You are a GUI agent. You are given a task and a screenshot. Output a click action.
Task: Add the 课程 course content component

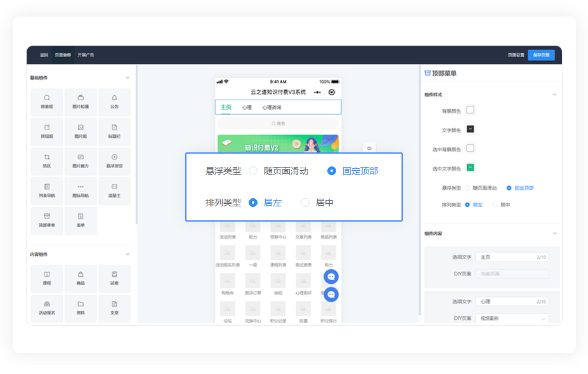pyautogui.click(x=47, y=279)
